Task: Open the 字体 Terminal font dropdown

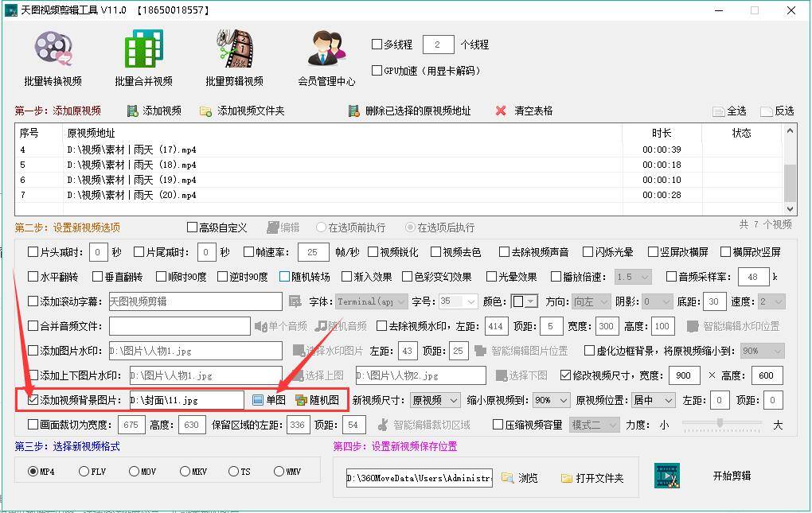Action: pyautogui.click(x=371, y=301)
